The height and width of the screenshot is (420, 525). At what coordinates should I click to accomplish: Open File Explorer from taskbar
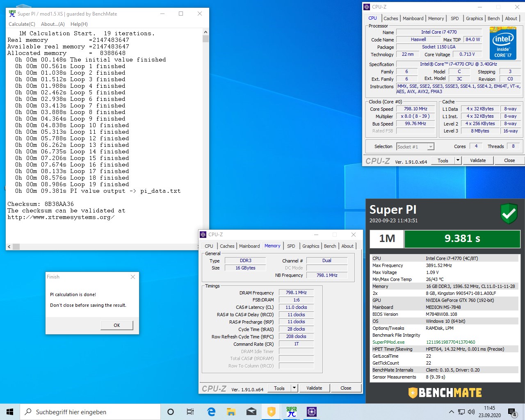point(231,412)
